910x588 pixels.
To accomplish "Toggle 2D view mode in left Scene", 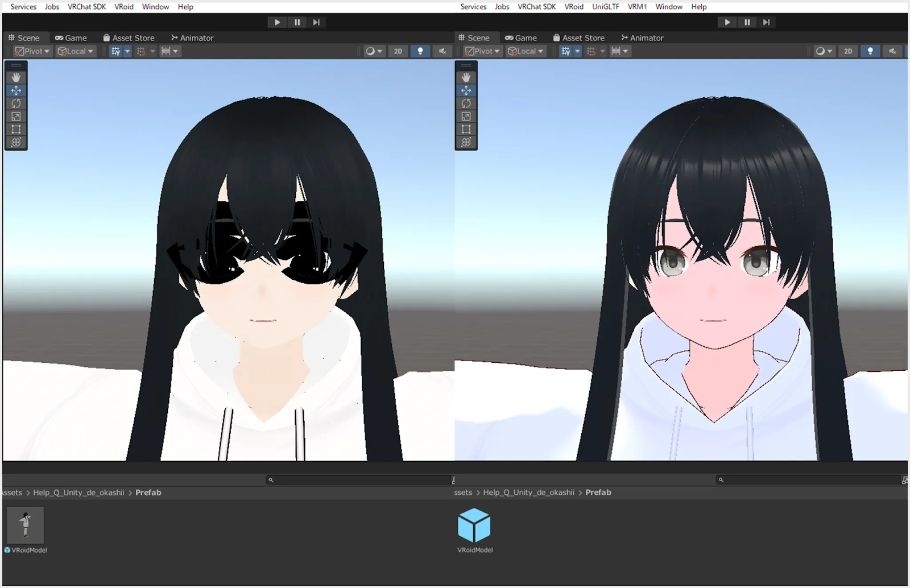I will tap(398, 51).
